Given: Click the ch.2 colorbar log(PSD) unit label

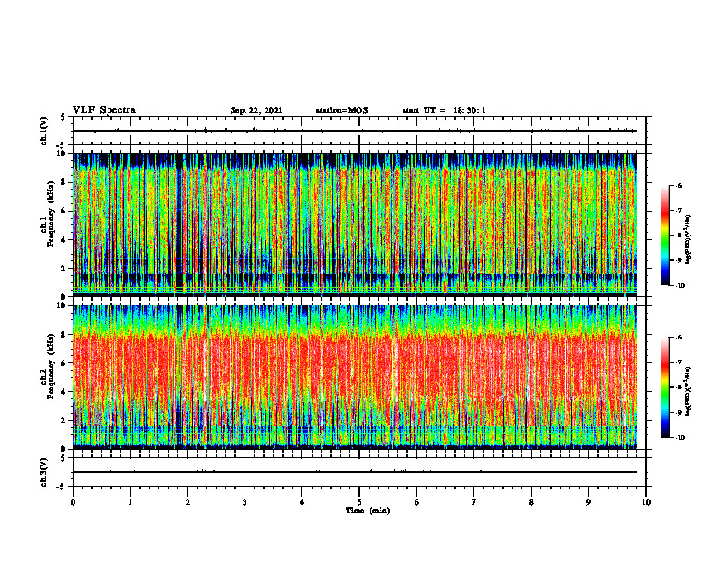Looking at the screenshot, I should tap(688, 391).
